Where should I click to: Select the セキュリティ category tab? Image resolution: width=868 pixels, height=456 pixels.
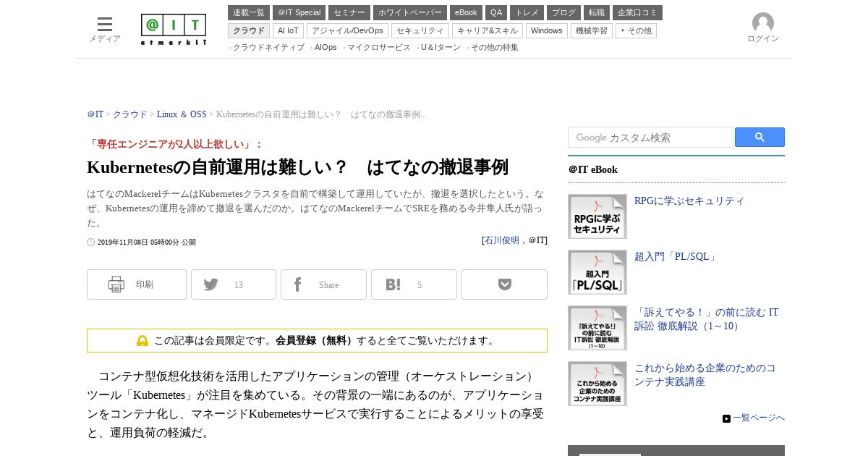tap(420, 31)
